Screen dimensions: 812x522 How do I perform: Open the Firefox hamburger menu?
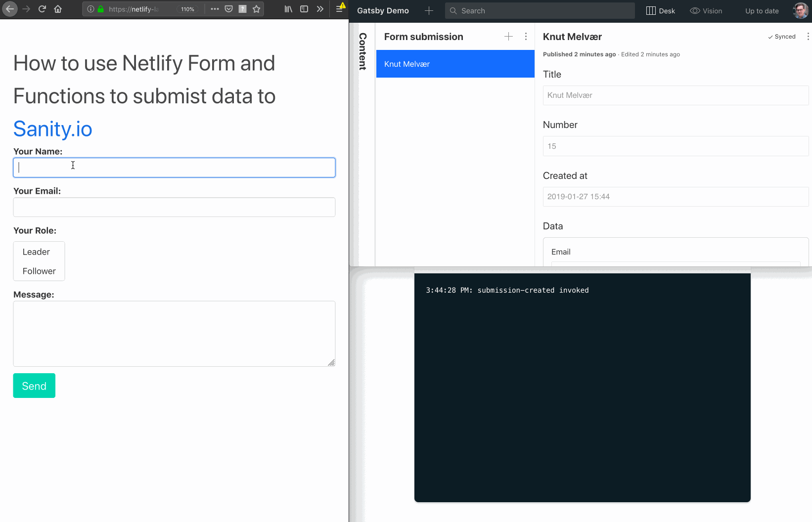(339, 9)
